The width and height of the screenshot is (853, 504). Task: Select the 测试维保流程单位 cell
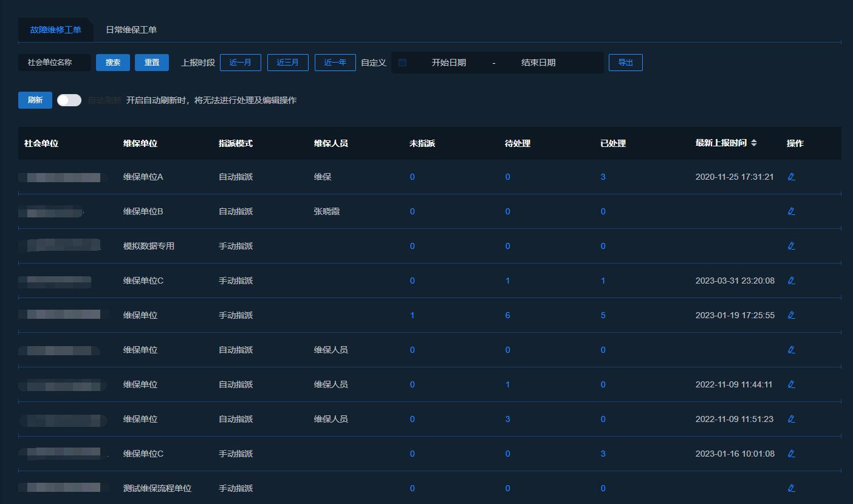coord(157,488)
